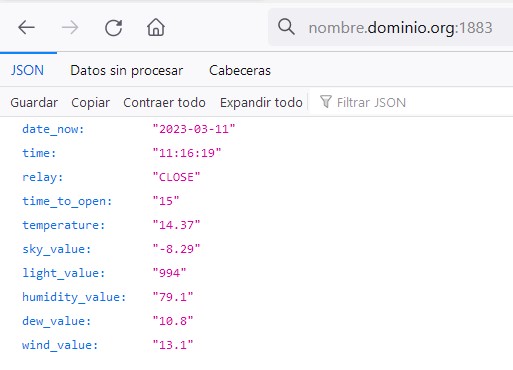Show the Cabeceras tab
Screen dimensions: 513x370
pos(240,70)
